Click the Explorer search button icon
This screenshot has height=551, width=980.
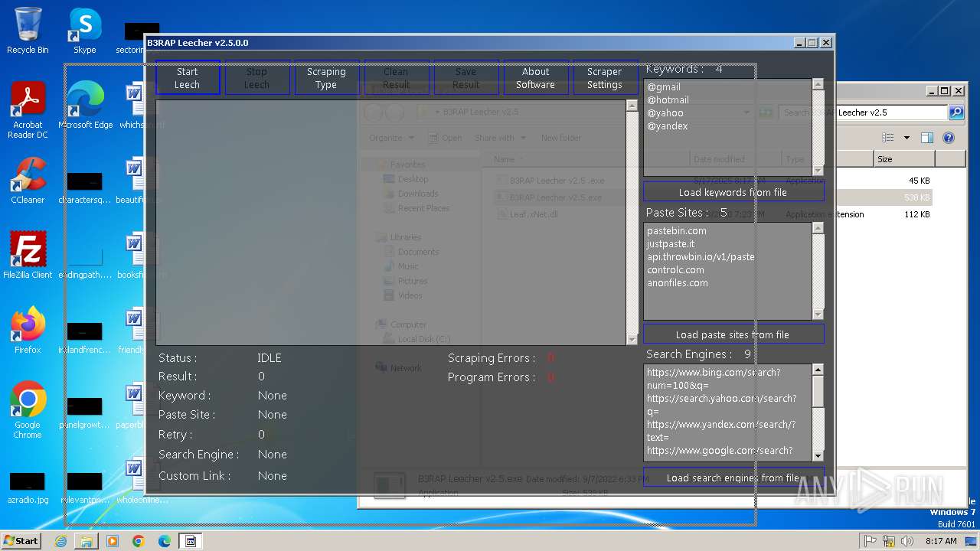click(956, 112)
